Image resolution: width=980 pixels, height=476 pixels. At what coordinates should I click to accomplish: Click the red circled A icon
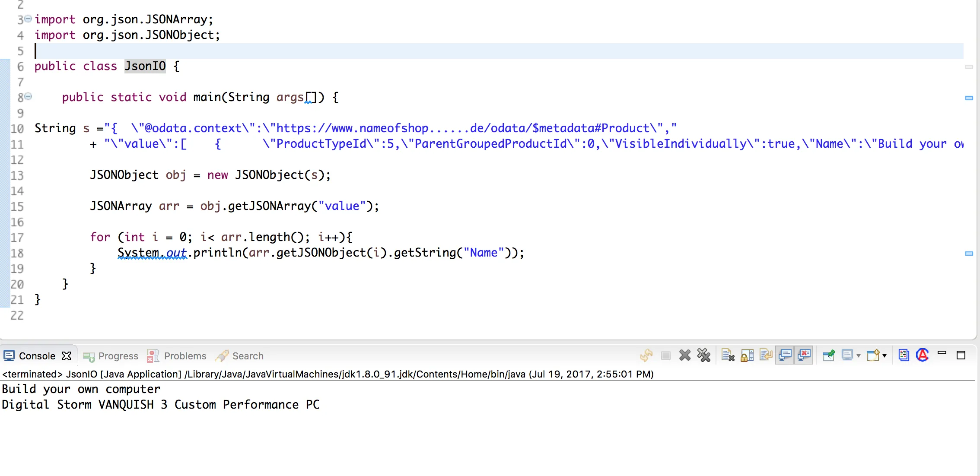pos(922,355)
